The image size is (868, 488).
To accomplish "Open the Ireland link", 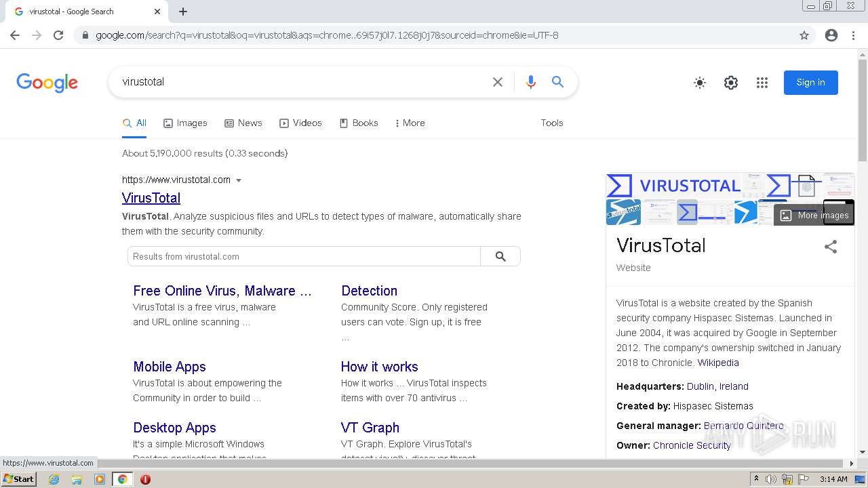I will tap(734, 386).
